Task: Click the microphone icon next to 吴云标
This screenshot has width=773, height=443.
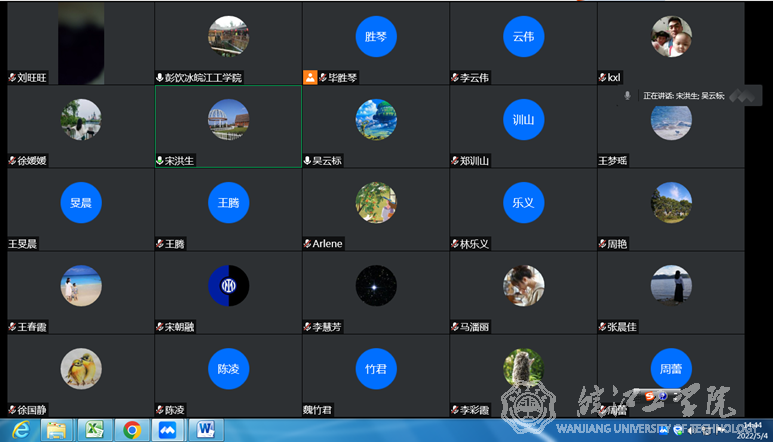Action: [308, 160]
